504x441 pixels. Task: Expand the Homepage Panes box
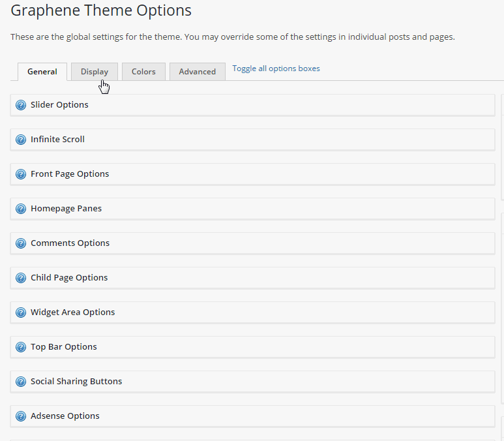[252, 209]
